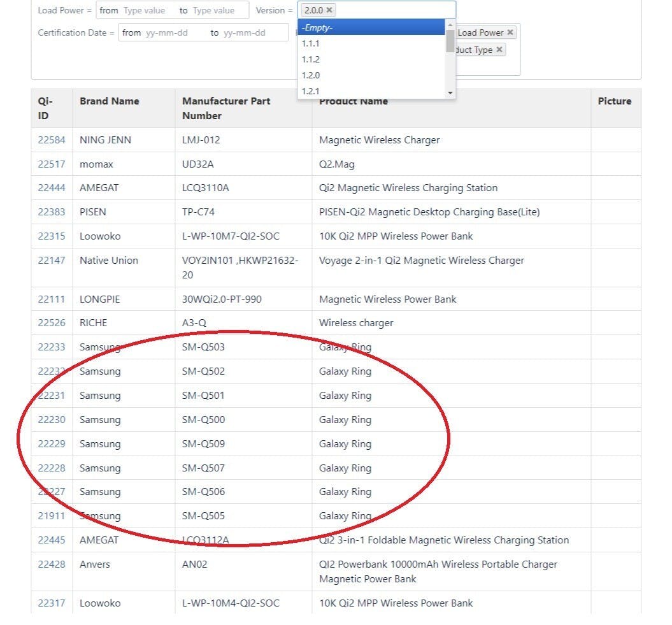Open Qi-ID 22526 link
The image size is (672, 625).
(x=52, y=323)
